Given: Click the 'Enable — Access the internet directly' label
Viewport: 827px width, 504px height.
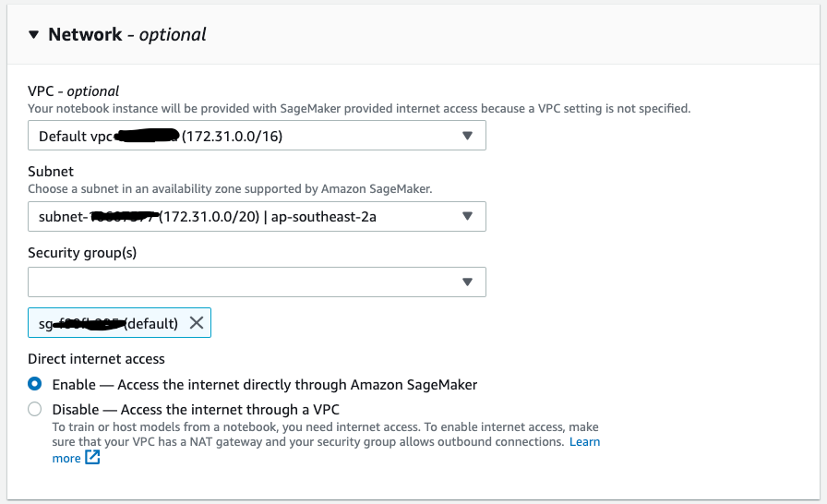Looking at the screenshot, I should pos(264,384).
